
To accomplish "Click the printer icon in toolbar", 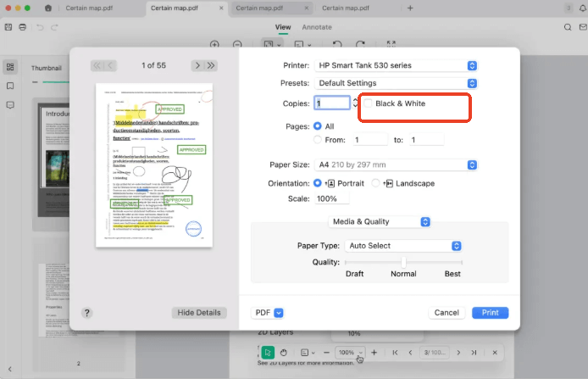I will pyautogui.click(x=23, y=27).
